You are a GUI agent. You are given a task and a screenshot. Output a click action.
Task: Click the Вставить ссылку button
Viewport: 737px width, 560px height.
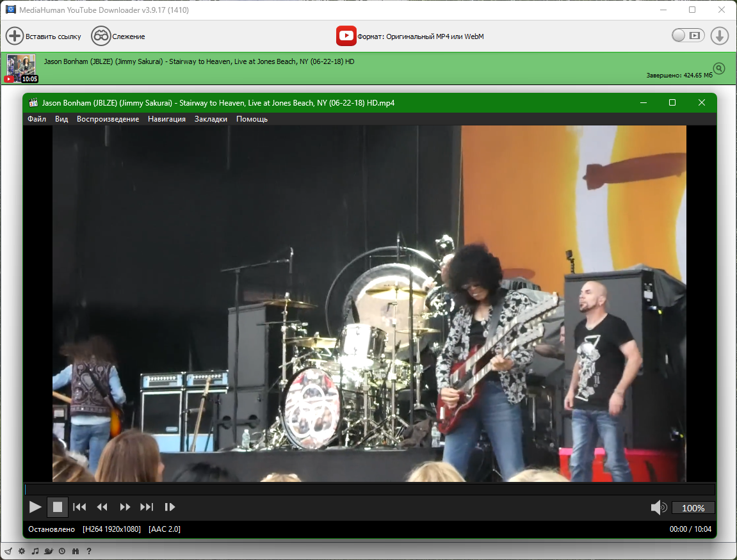click(x=44, y=36)
